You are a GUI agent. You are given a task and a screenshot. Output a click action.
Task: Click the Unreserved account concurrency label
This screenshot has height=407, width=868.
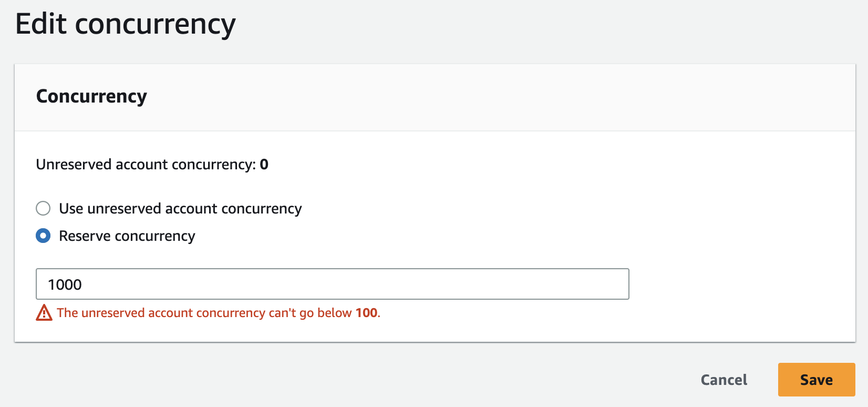146,165
